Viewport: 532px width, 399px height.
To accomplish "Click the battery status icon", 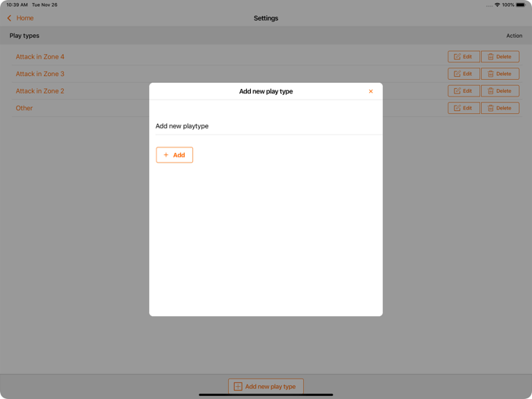I will 521,5.
